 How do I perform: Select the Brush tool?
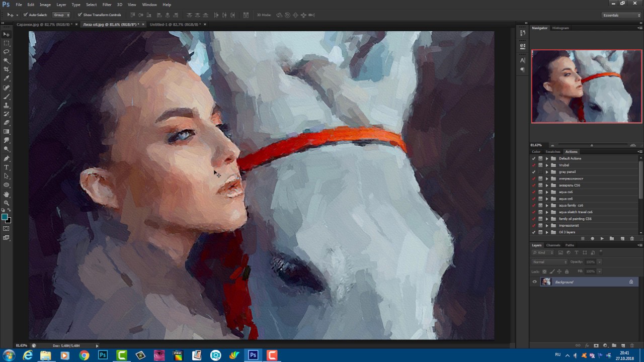click(7, 97)
